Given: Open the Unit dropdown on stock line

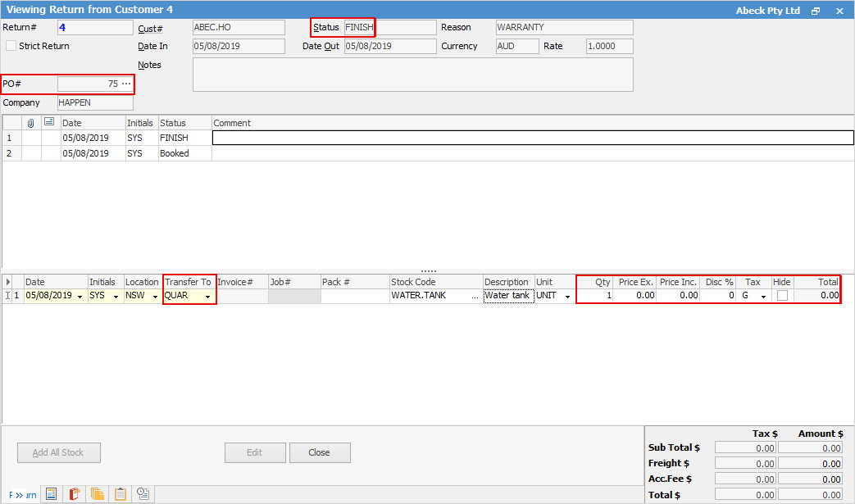Looking at the screenshot, I should 567,296.
